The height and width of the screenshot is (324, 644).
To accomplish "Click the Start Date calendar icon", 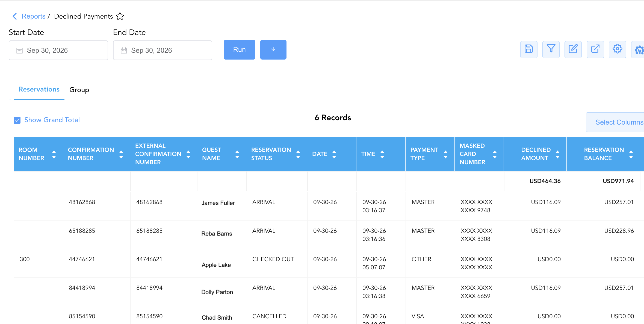I will 19,50.
